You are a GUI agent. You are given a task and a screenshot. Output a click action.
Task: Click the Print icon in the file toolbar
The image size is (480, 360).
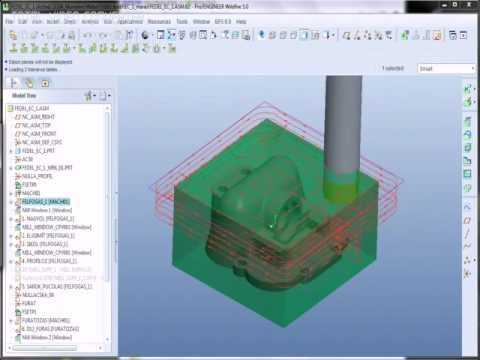pos(71,35)
